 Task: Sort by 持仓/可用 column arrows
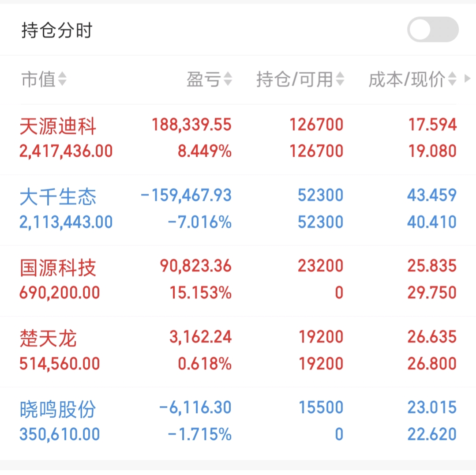[x=340, y=79]
